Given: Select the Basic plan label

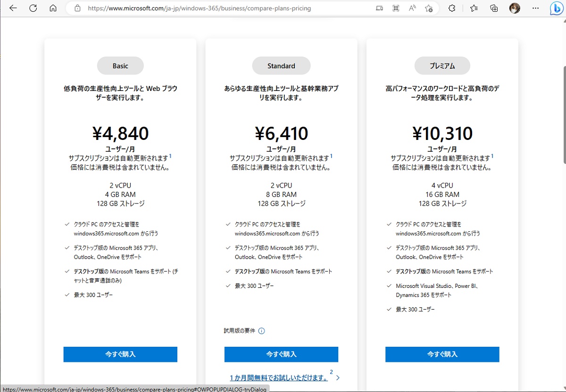Looking at the screenshot, I should 120,66.
